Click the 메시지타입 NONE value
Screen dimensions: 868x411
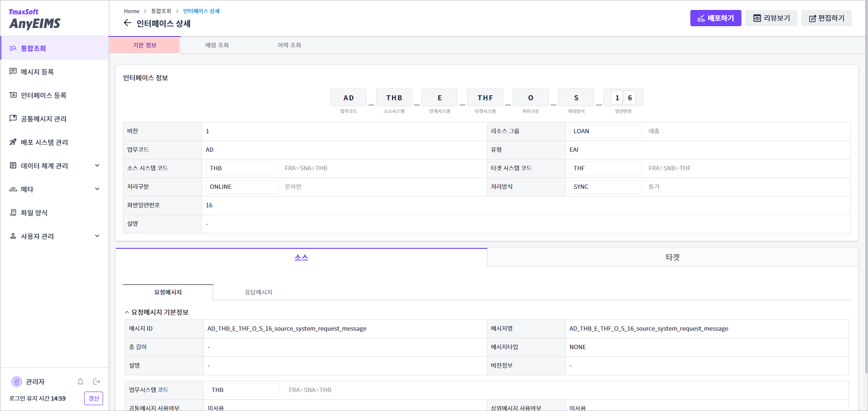click(x=578, y=347)
